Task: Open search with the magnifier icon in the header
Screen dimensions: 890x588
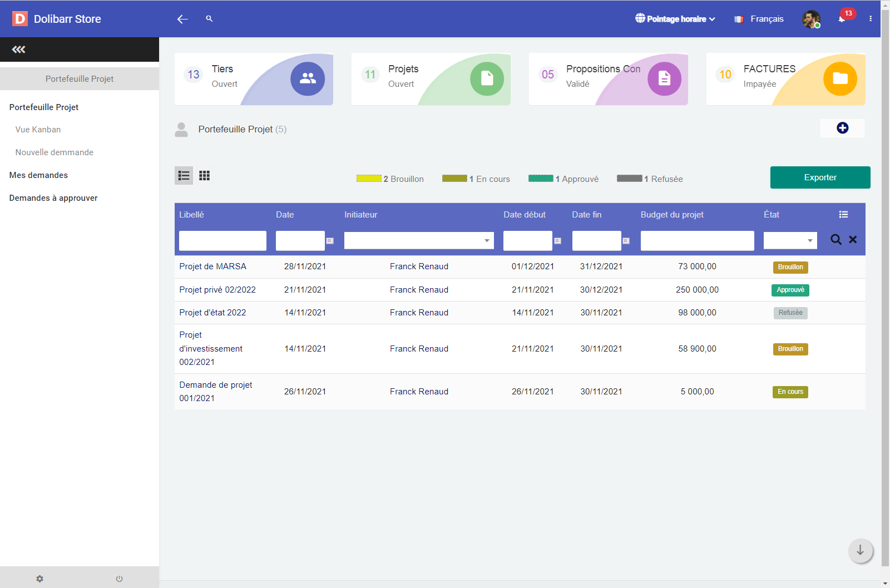Action: coord(209,18)
